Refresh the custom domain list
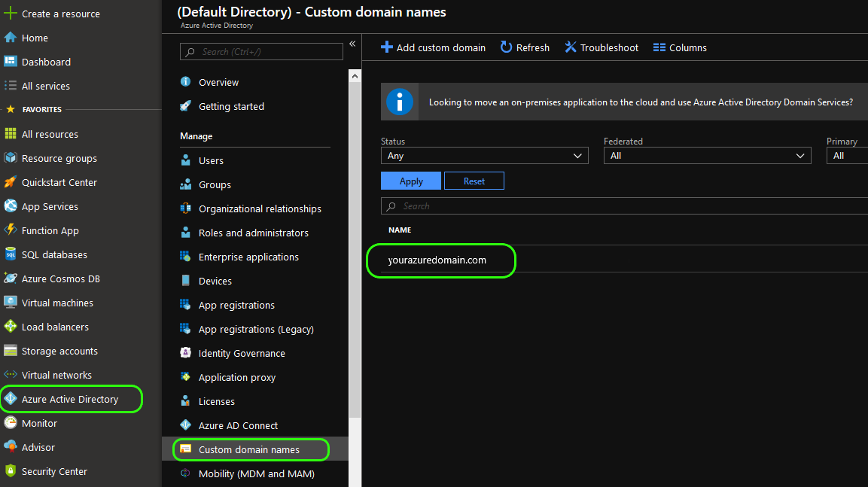Image resolution: width=868 pixels, height=487 pixels. coord(525,47)
